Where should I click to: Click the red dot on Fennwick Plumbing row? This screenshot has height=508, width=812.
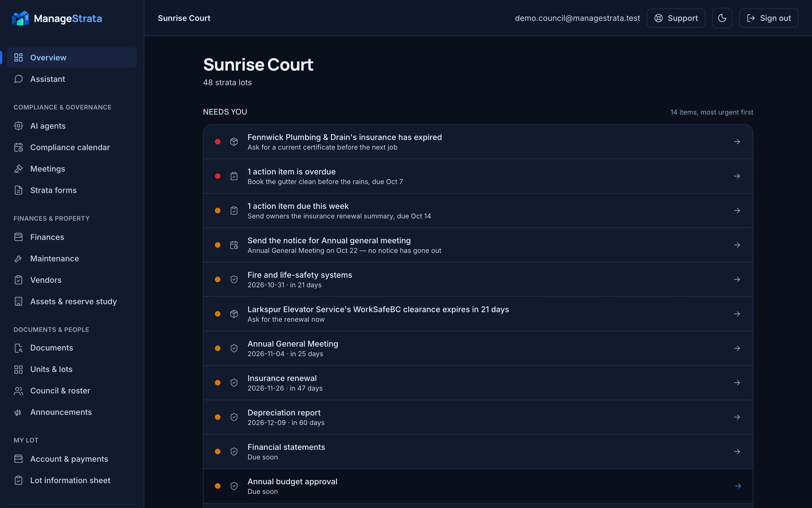[x=217, y=142]
